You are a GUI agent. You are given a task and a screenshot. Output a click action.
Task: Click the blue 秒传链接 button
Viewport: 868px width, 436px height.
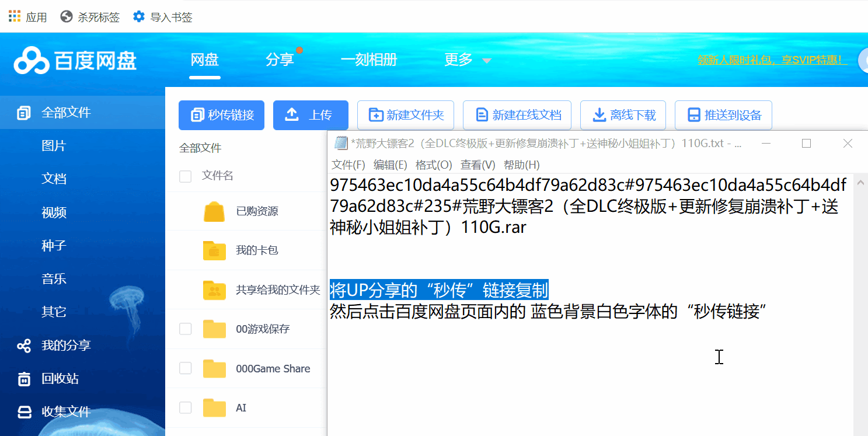tap(221, 115)
